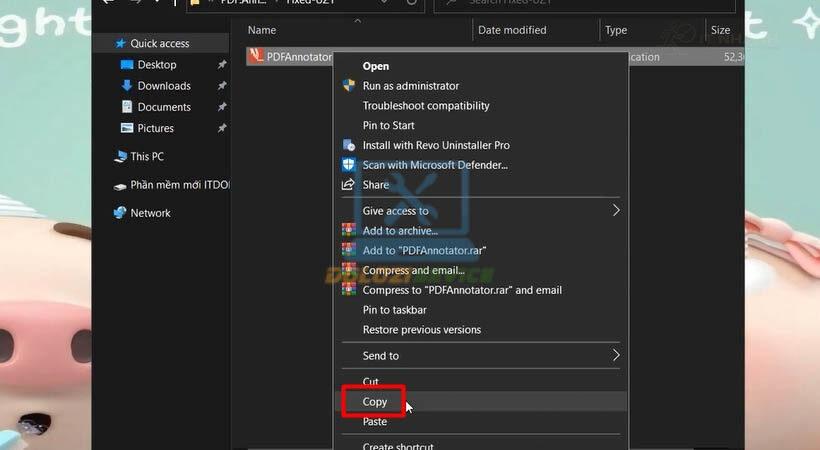Click the Run as administrator shield icon
820x450 pixels.
point(348,86)
